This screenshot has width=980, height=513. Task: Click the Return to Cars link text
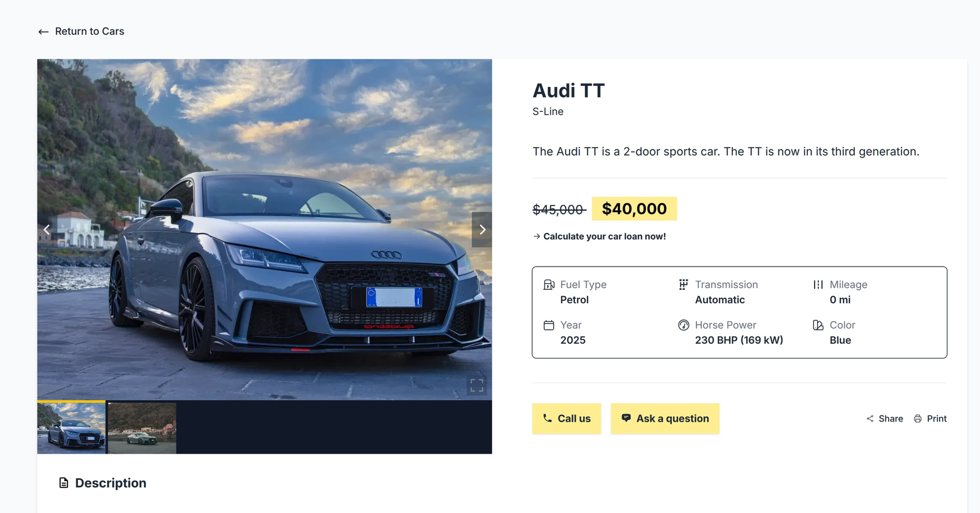[x=89, y=31]
